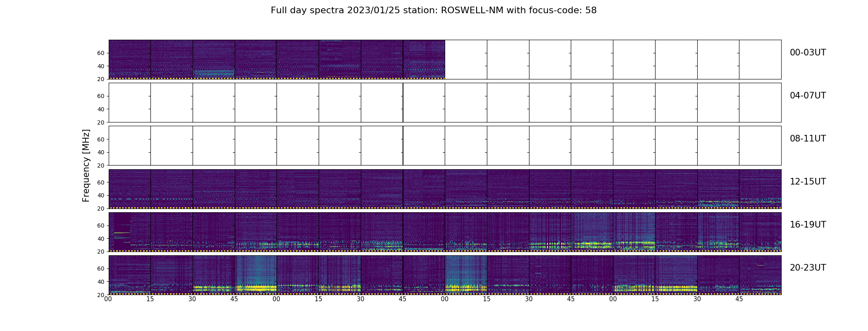Click inside the 00-03UT spectrogram panel
Image resolution: width=868 pixels, height=331 pixels.
coord(445,60)
